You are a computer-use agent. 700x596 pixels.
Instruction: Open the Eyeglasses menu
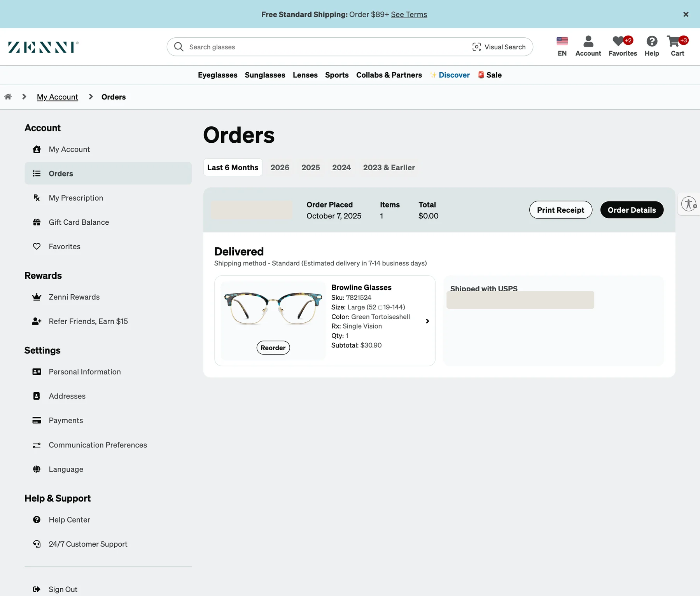[217, 75]
